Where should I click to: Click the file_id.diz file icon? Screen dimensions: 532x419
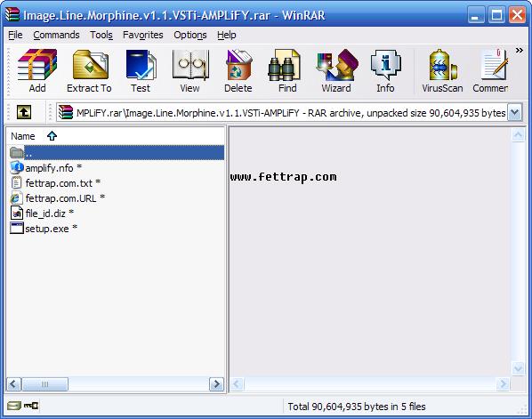coord(17,214)
